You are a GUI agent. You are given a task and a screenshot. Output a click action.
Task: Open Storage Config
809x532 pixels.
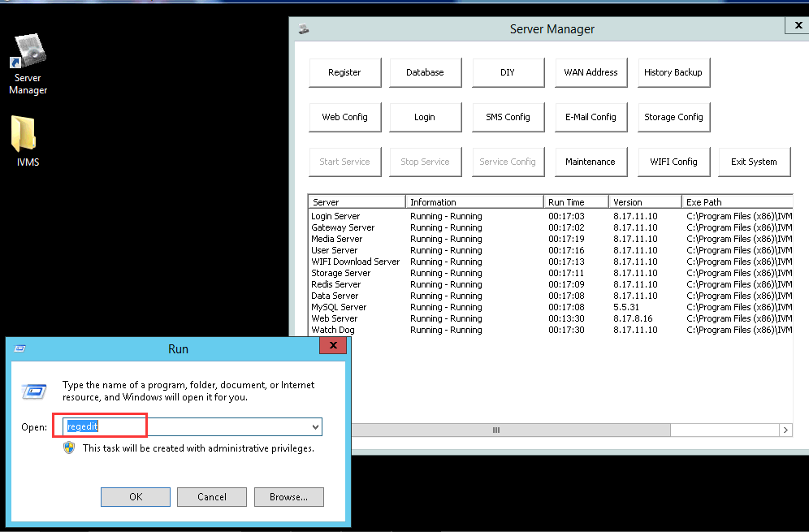[673, 117]
